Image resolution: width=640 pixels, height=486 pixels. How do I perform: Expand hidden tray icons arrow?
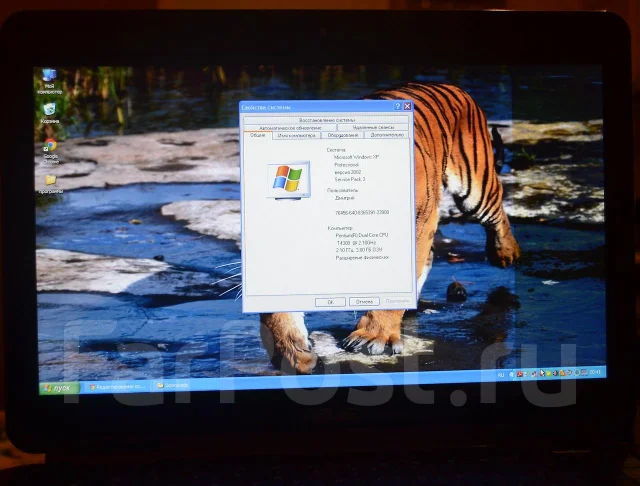coord(512,375)
